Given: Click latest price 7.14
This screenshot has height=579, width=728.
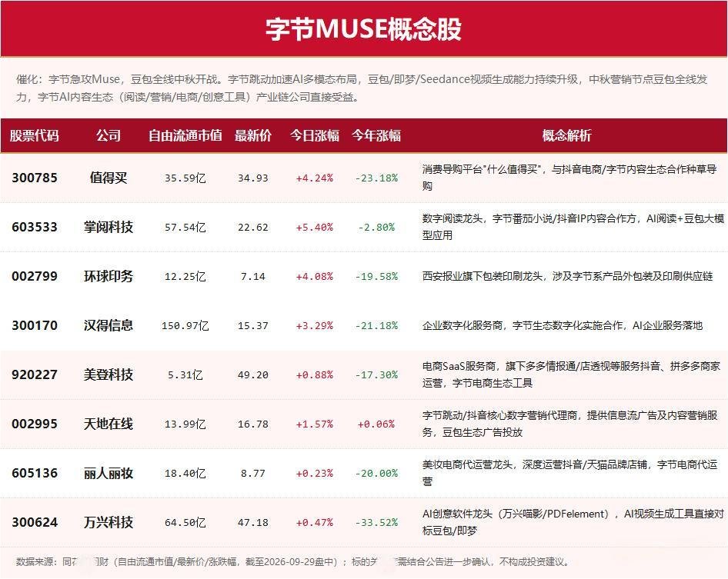Looking at the screenshot, I should [252, 277].
